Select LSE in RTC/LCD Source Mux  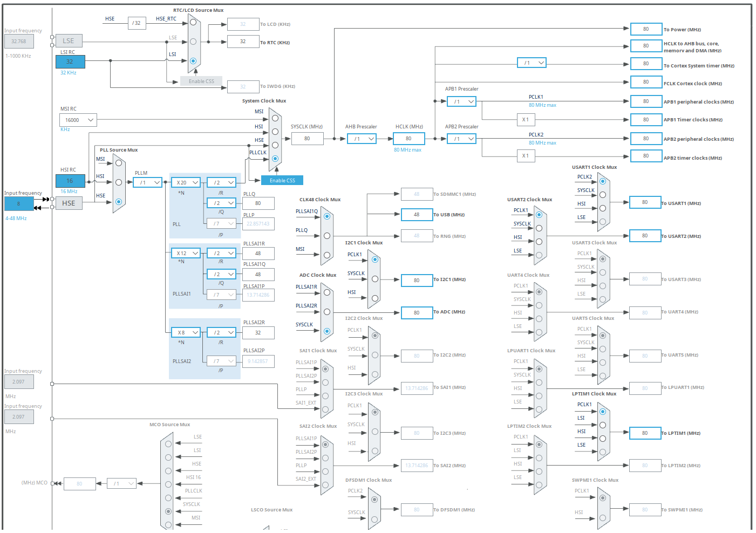193,42
